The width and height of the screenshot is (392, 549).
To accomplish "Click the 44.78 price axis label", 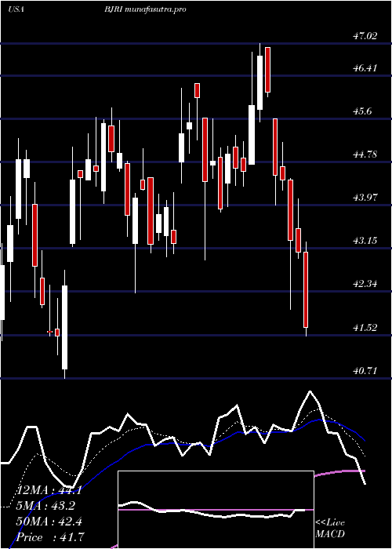I will 365,154.
